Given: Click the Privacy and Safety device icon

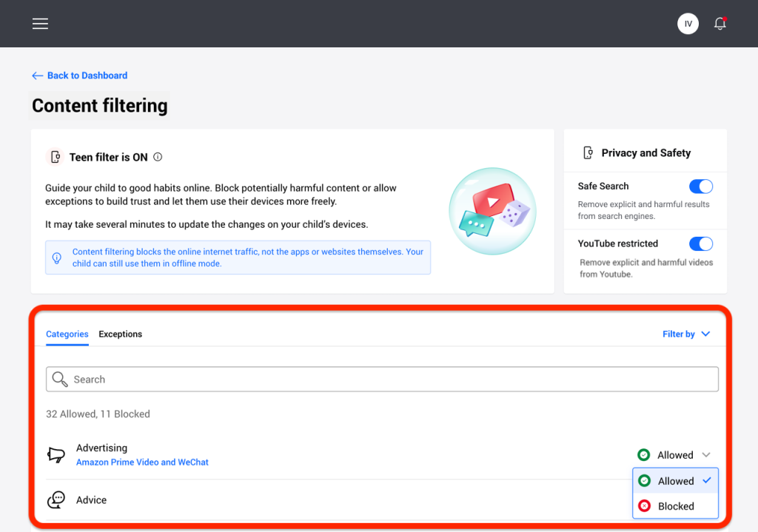Looking at the screenshot, I should [x=588, y=152].
